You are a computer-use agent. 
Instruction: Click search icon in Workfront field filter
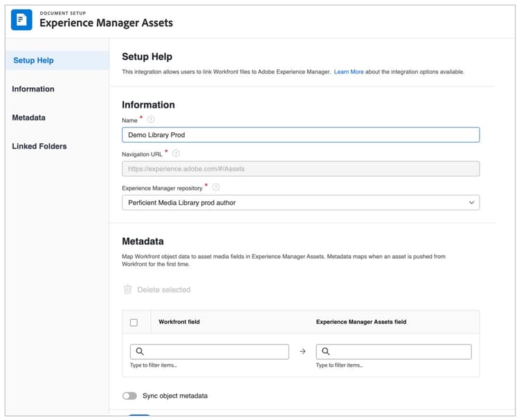(139, 351)
